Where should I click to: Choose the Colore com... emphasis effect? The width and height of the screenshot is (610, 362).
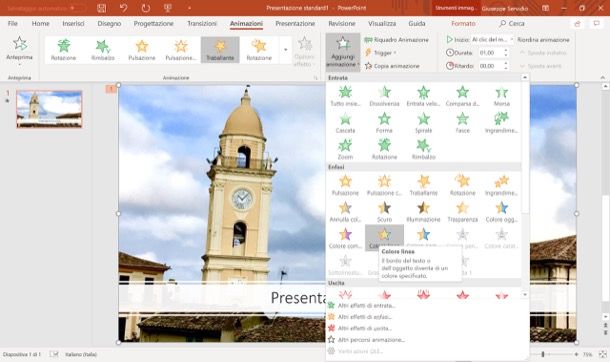point(345,238)
